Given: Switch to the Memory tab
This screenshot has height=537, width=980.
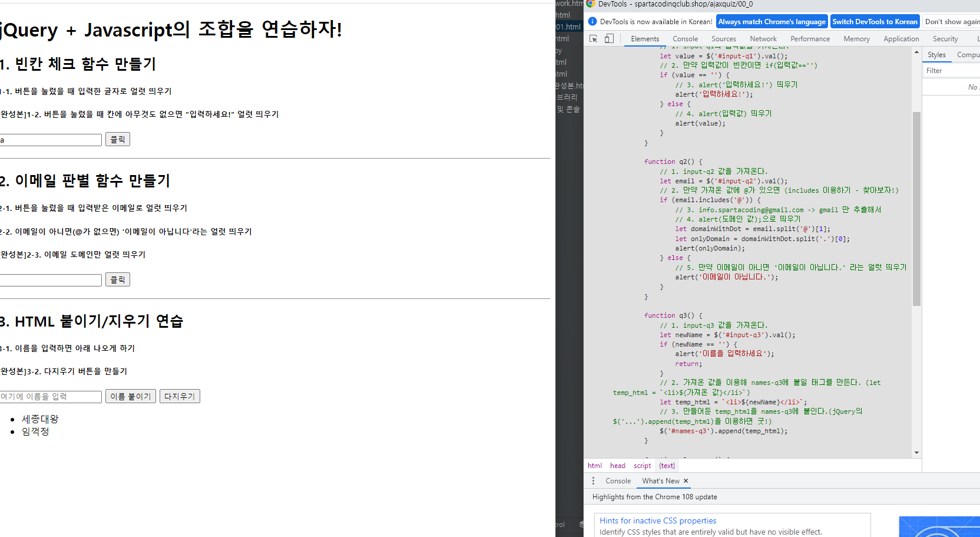Looking at the screenshot, I should pos(856,39).
